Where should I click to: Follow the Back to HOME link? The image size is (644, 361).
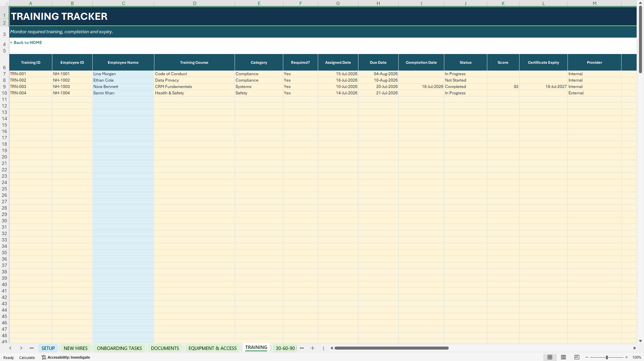26,43
